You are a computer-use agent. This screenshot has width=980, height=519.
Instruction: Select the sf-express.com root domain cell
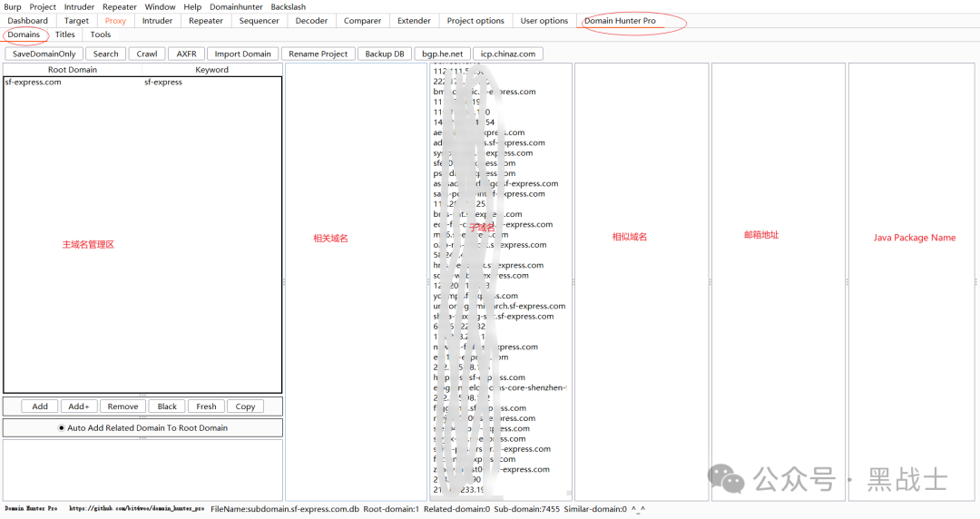coord(73,82)
